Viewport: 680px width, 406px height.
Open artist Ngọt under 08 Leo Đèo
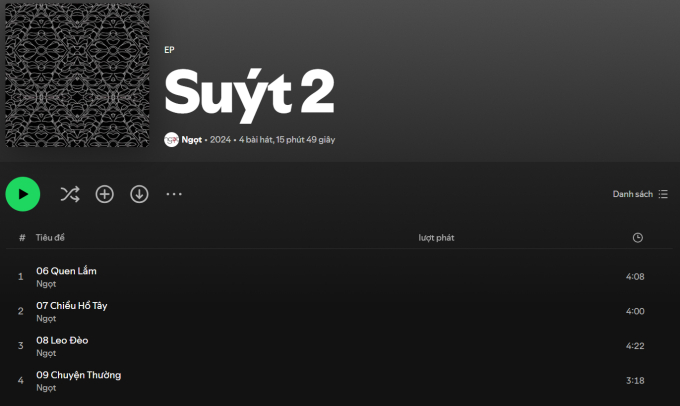(x=46, y=353)
